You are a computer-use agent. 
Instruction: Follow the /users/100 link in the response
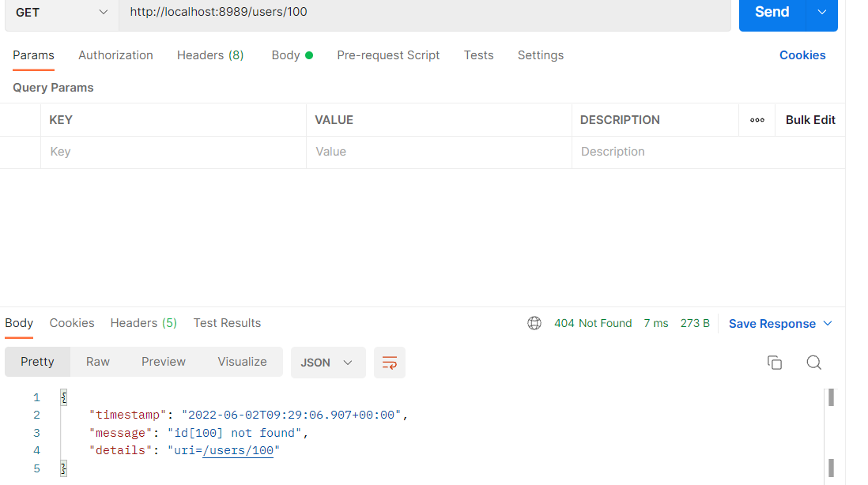click(x=238, y=451)
